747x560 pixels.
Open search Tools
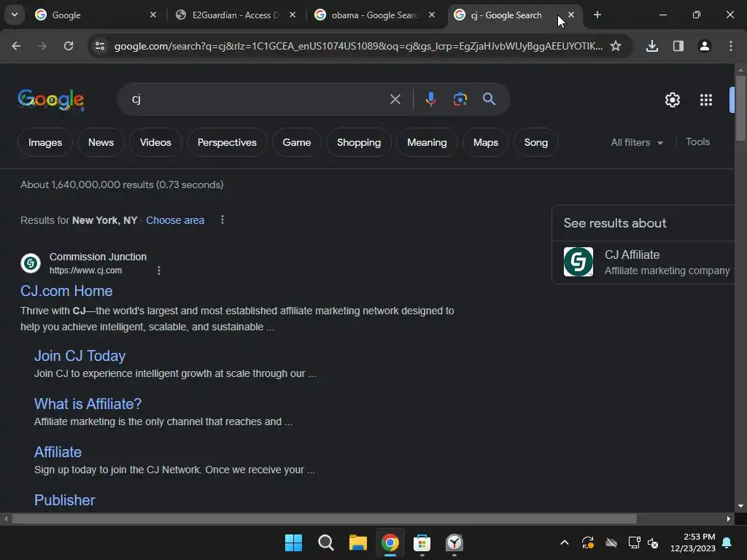[697, 142]
